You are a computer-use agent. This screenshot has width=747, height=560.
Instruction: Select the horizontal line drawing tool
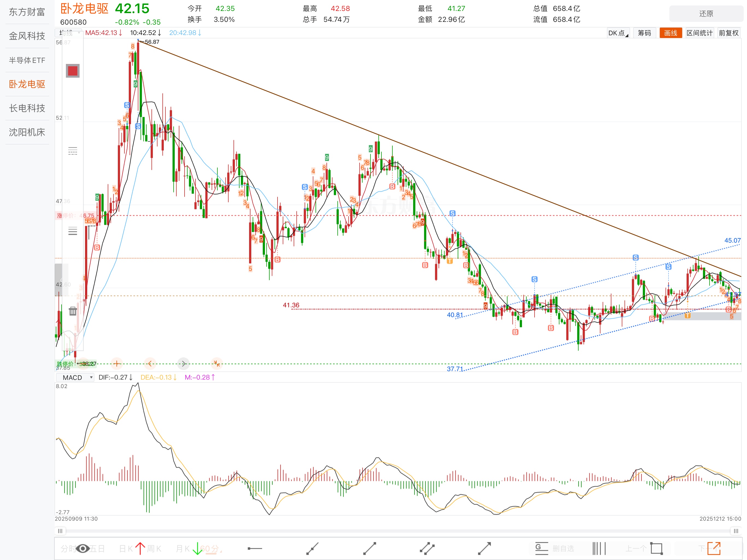(255, 548)
